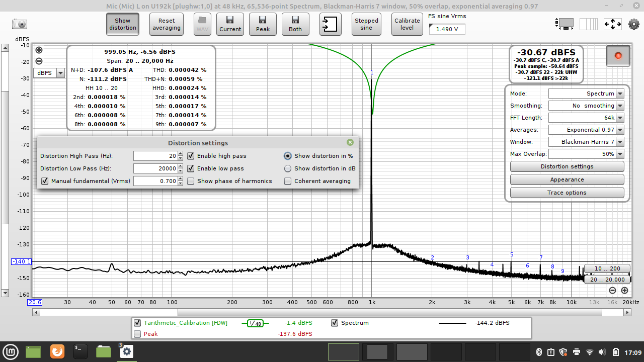Screen dimensions: 644x362
Task: Open RTA settings gear icon
Action: pyautogui.click(x=633, y=24)
